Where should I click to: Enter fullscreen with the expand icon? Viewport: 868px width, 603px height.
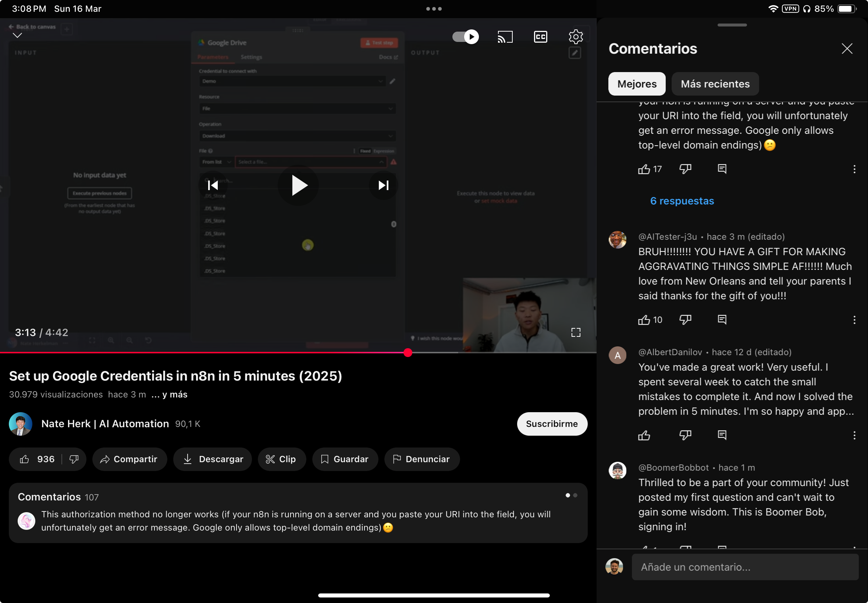click(576, 332)
